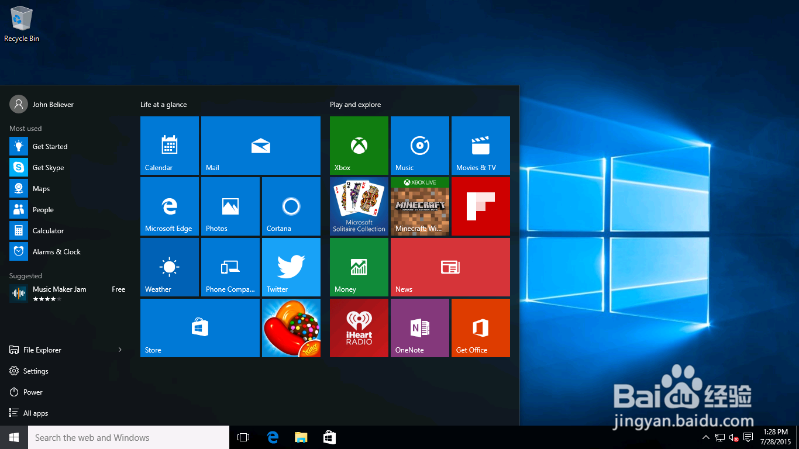Screen dimensions: 799x449
Task: Open Store from the taskbar
Action: [x=330, y=437]
